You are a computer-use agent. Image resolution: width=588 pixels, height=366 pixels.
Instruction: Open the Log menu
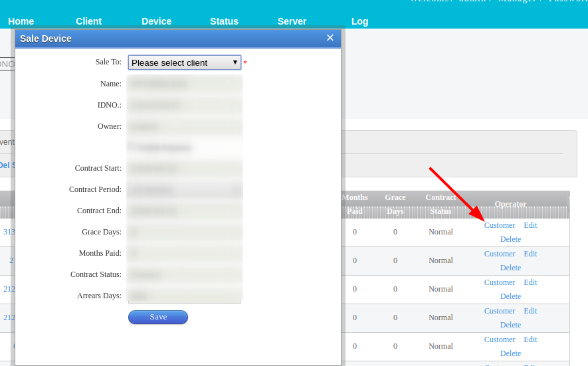pyautogui.click(x=359, y=21)
